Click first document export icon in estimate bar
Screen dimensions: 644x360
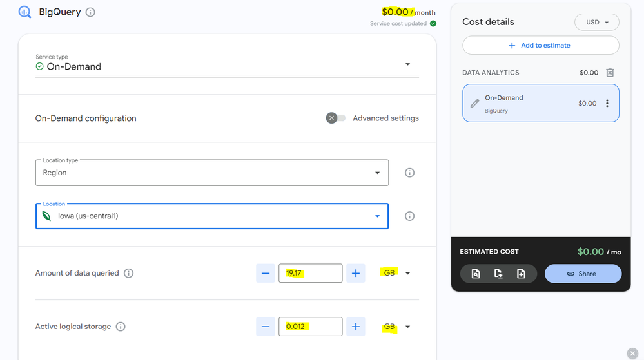[476, 274]
